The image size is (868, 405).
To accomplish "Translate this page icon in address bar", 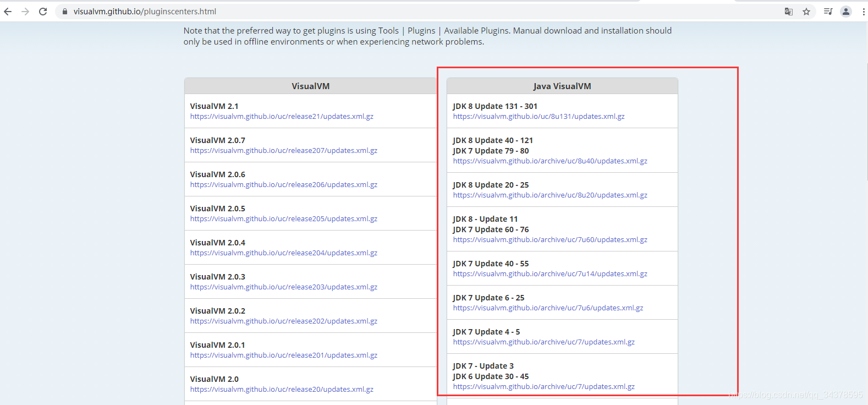I will (789, 12).
